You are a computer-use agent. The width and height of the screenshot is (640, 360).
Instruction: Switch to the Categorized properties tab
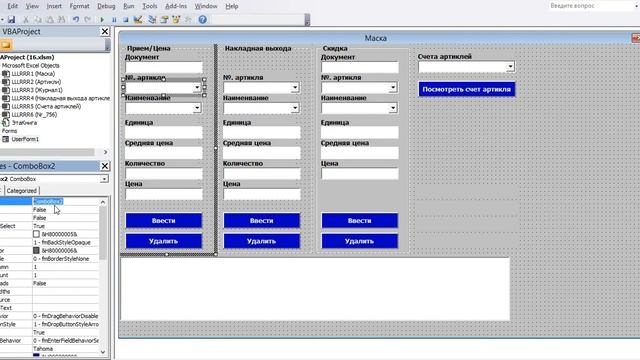[22, 191]
